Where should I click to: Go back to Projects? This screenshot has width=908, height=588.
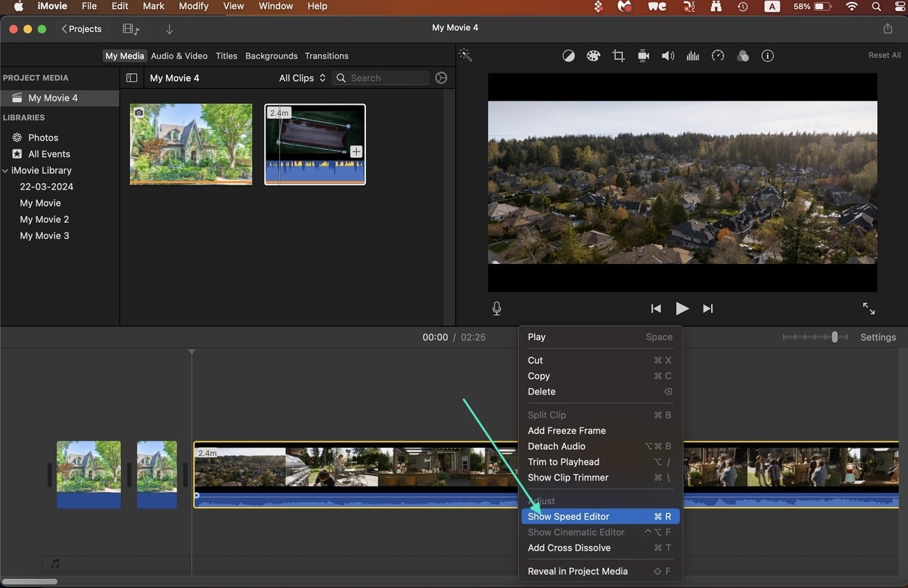pos(82,29)
